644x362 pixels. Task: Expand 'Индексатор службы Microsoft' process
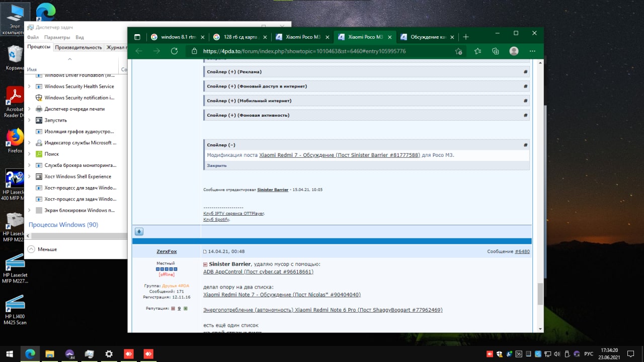(29, 143)
